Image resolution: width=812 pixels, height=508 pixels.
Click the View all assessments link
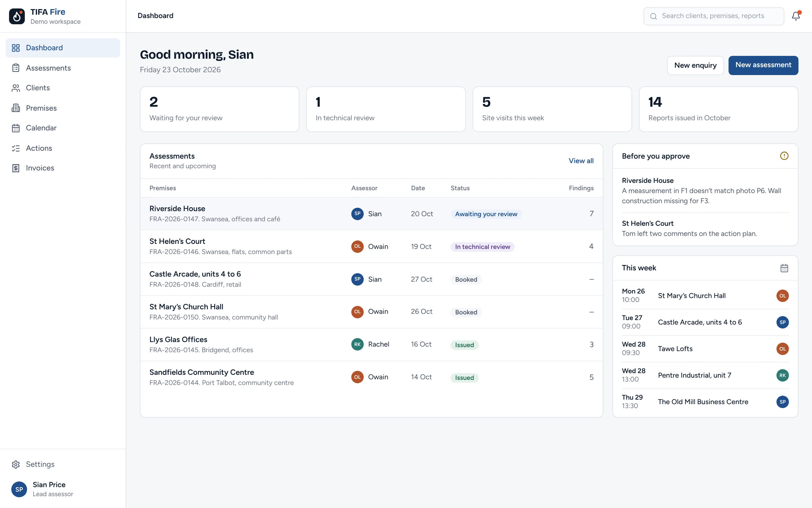tap(581, 161)
